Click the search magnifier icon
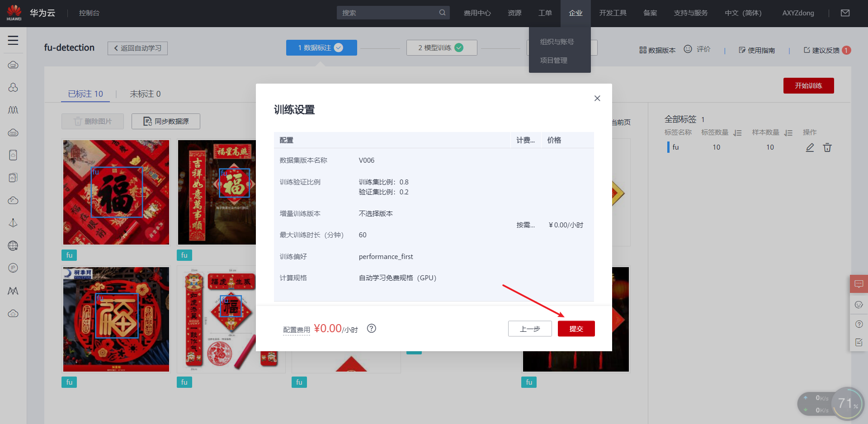Screen dimensions: 868x424 (442, 13)
